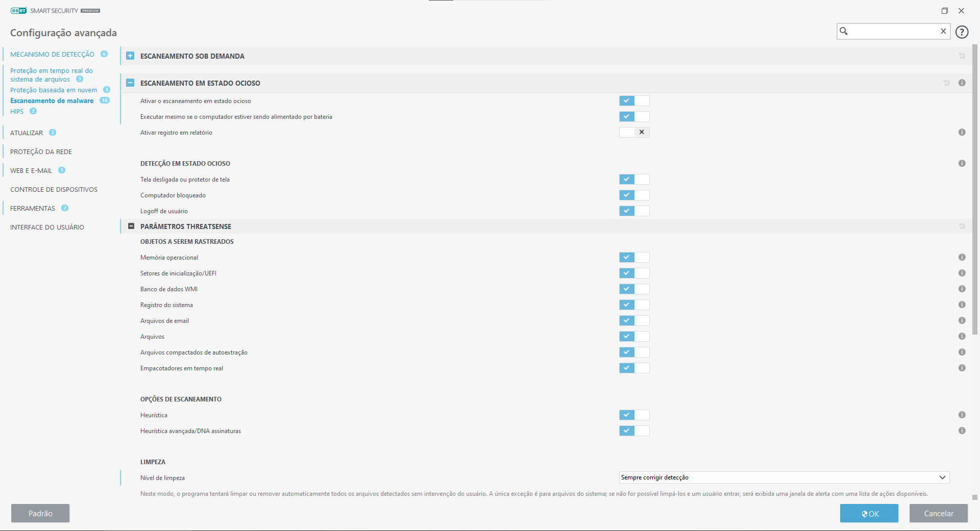Select HIPS subsection
This screenshot has width=980, height=531.
(x=17, y=111)
